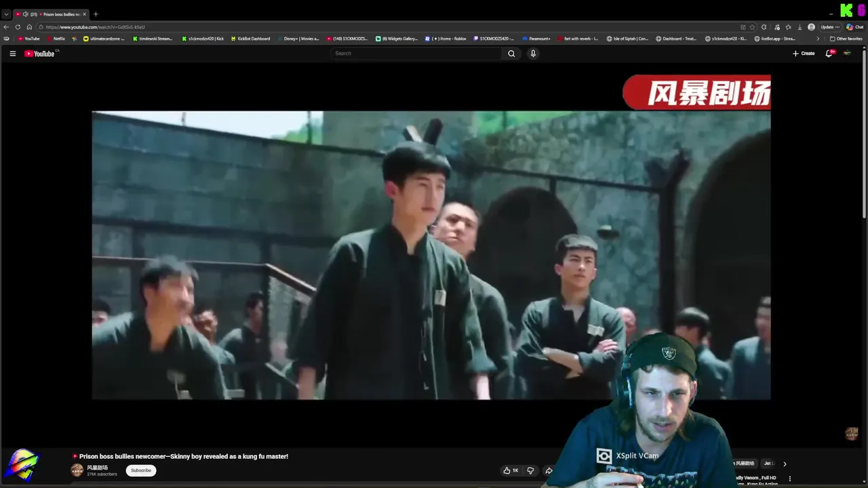Go back with the browser back arrow
The height and width of the screenshot is (488, 868).
pyautogui.click(x=7, y=27)
